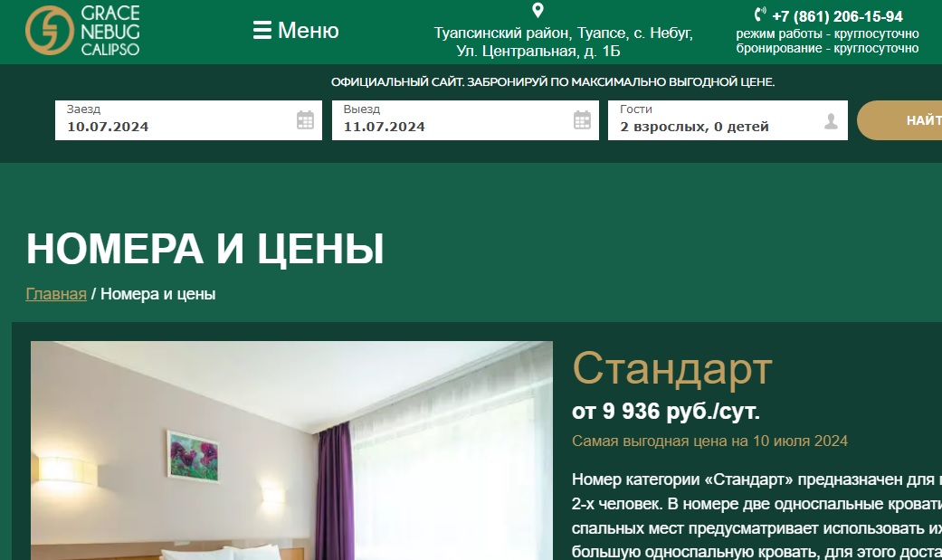The width and height of the screenshot is (942, 560).
Task: Select the Выезд date 11.07.2024 field
Action: click(452, 126)
